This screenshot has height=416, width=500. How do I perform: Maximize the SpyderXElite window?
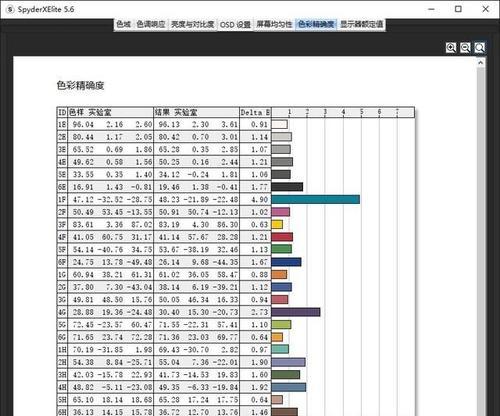click(x=458, y=9)
